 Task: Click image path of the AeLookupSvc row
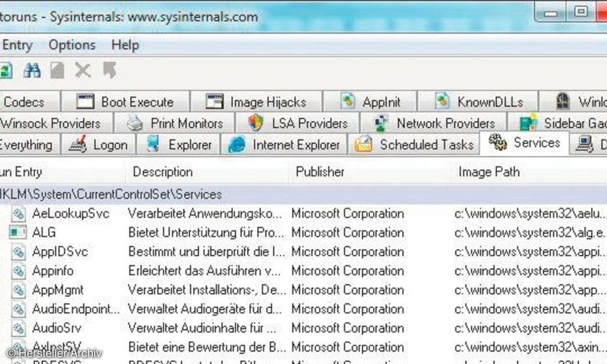click(530, 214)
